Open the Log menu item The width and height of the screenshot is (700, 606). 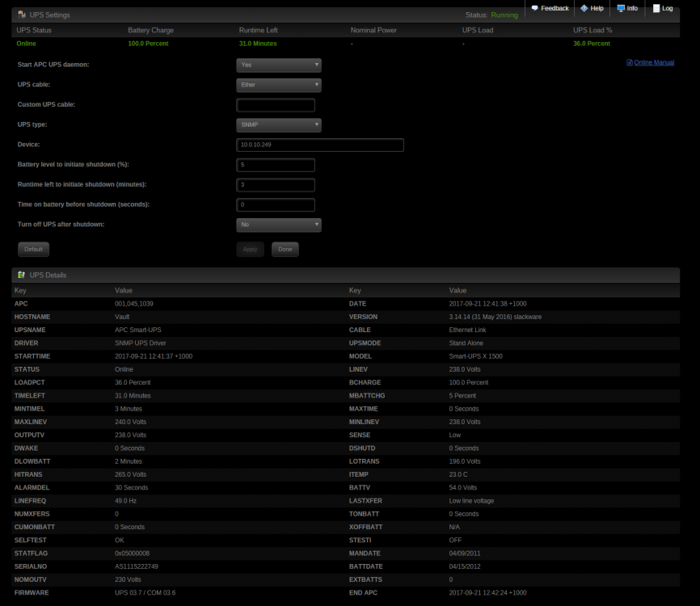(663, 8)
